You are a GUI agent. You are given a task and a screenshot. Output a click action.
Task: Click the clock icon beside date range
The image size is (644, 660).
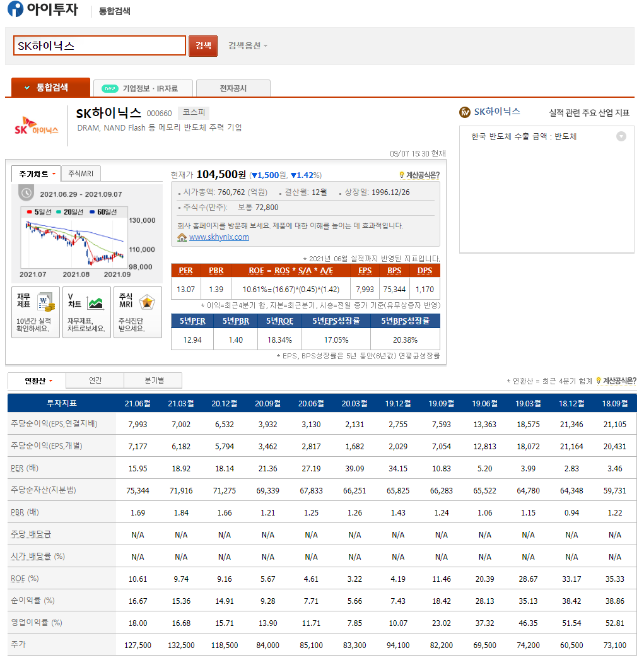26,193
